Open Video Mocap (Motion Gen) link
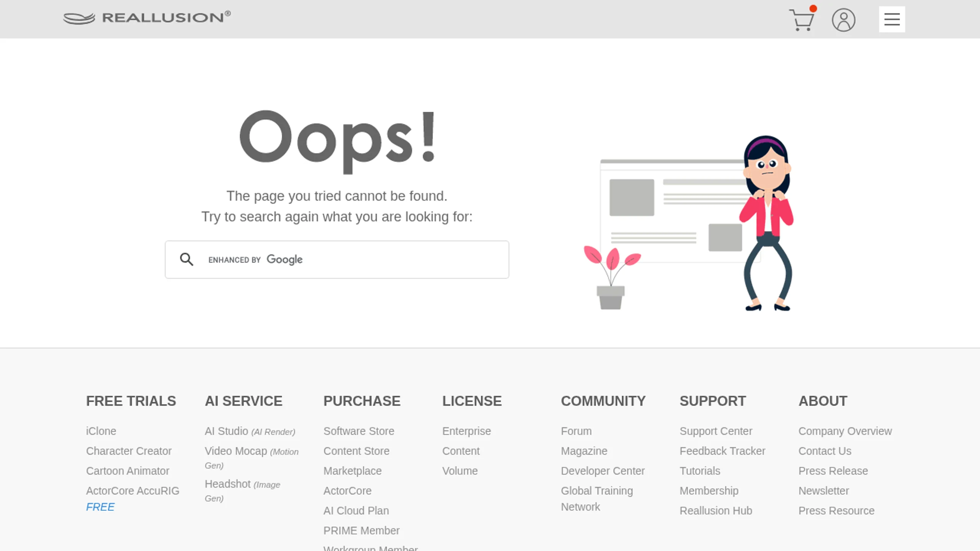 click(x=252, y=458)
